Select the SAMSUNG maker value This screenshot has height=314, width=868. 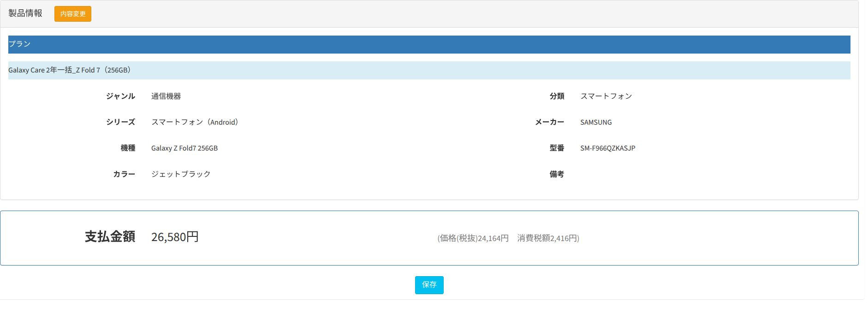point(596,122)
